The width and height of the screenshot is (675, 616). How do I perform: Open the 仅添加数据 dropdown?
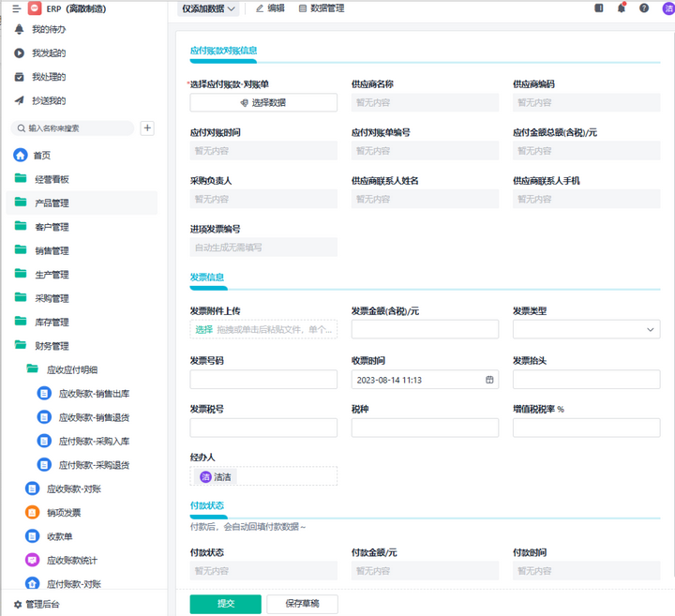(209, 8)
